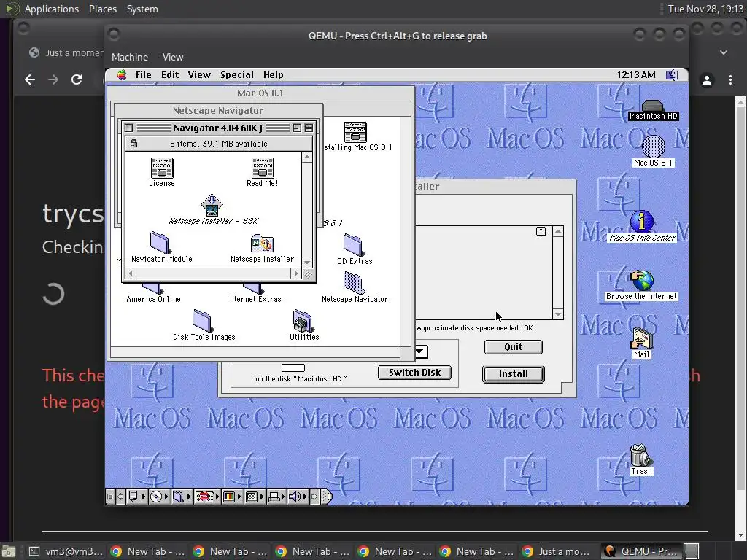Select Netscape Installer - 68K icon
Screen dimensions: 747x560
pos(212,205)
